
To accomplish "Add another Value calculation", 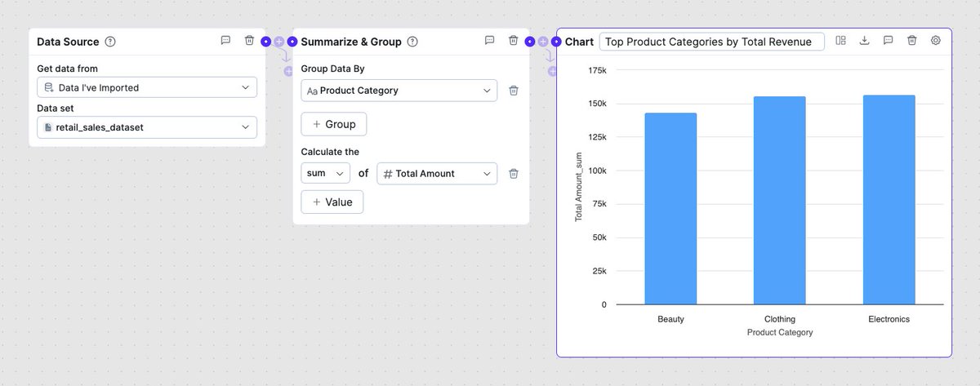I will 332,202.
